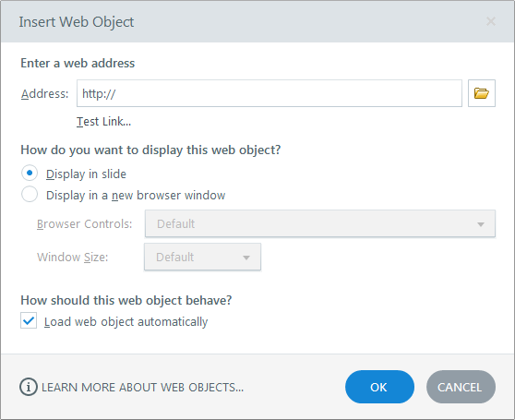The height and width of the screenshot is (420, 515).
Task: Open the folder browse icon beside Address
Action: tap(482, 93)
